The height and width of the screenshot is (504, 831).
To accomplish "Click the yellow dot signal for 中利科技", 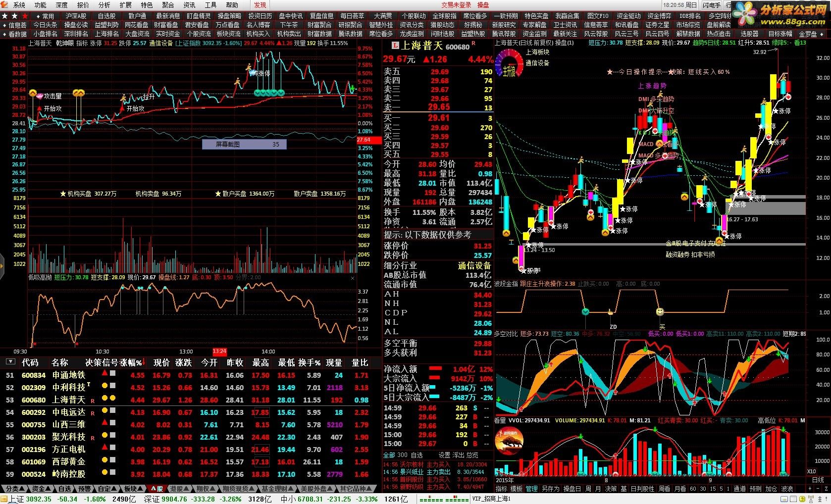I will click(x=104, y=385).
